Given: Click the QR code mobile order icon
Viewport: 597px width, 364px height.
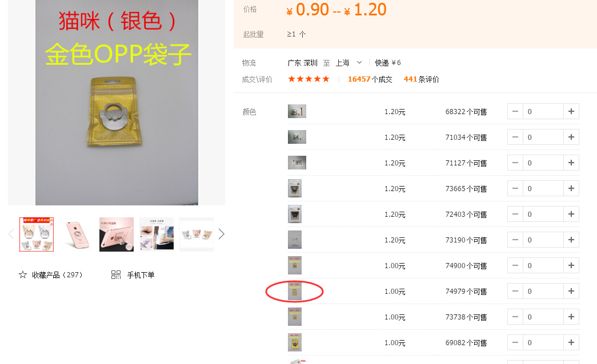Looking at the screenshot, I should pyautogui.click(x=116, y=274).
